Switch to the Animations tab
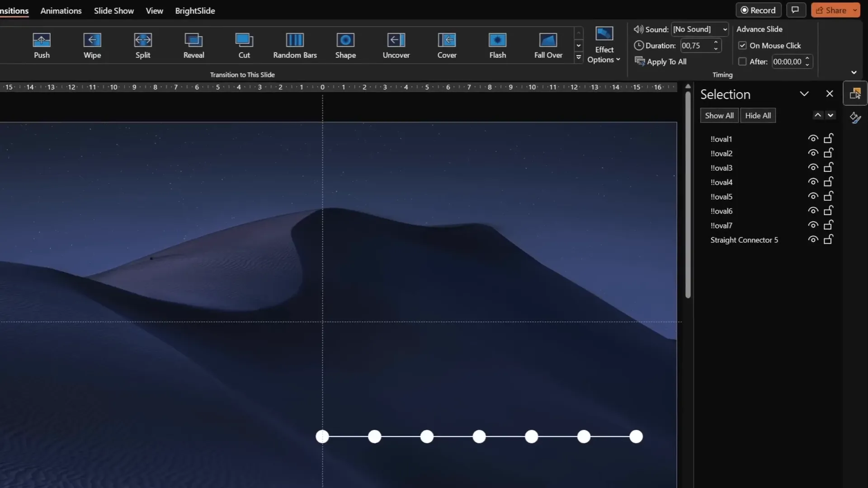Screen dimensions: 868x488 (x=61, y=10)
